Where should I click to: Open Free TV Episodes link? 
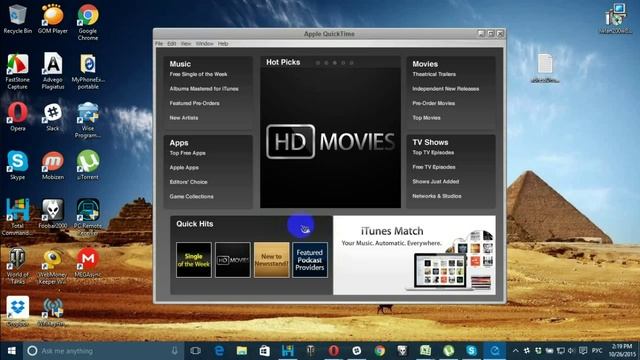(433, 167)
